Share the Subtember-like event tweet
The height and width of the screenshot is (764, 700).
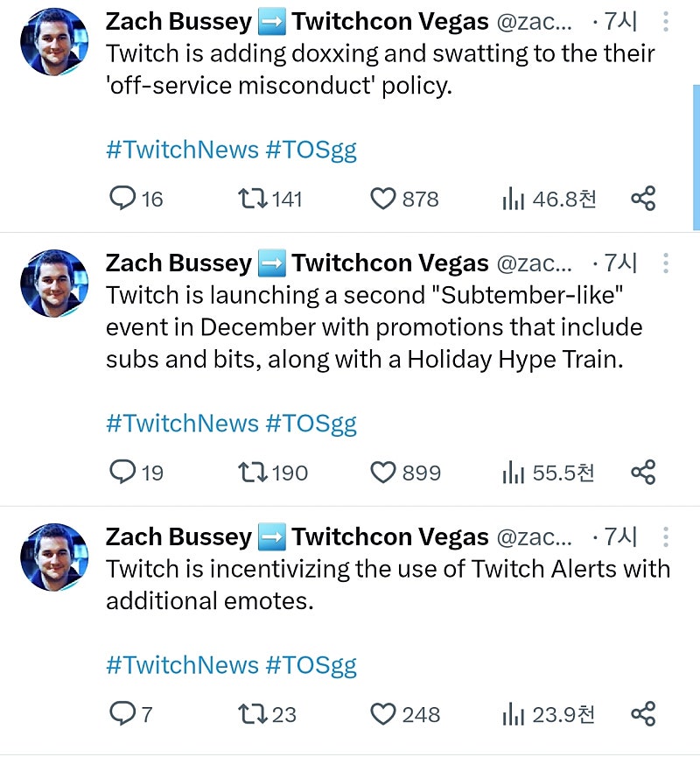(643, 473)
